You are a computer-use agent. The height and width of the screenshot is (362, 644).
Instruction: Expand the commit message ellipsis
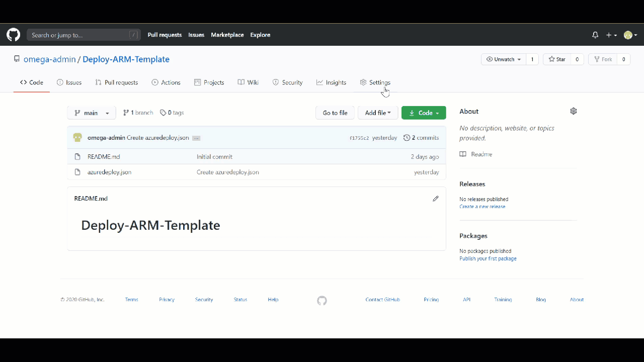click(196, 138)
